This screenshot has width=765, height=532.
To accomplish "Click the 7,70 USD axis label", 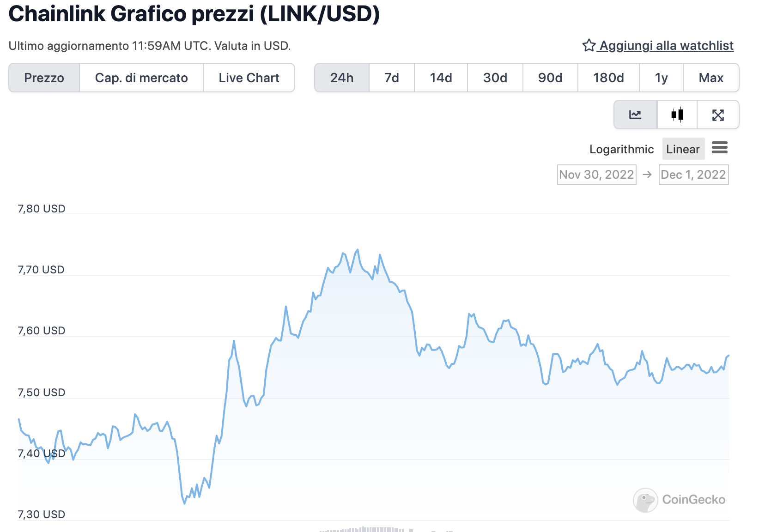I will 41,270.
